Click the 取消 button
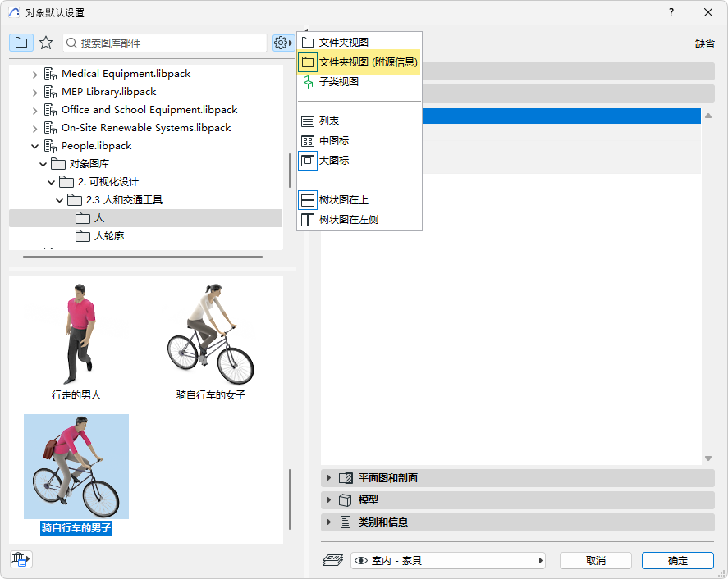The width and height of the screenshot is (728, 579). click(x=596, y=561)
